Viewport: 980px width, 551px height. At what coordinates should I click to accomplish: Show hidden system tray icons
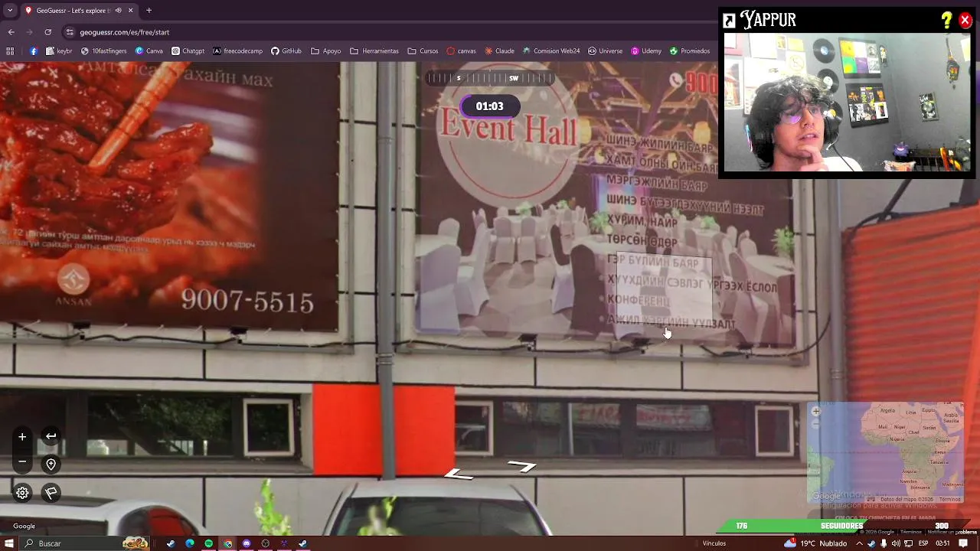pos(859,543)
